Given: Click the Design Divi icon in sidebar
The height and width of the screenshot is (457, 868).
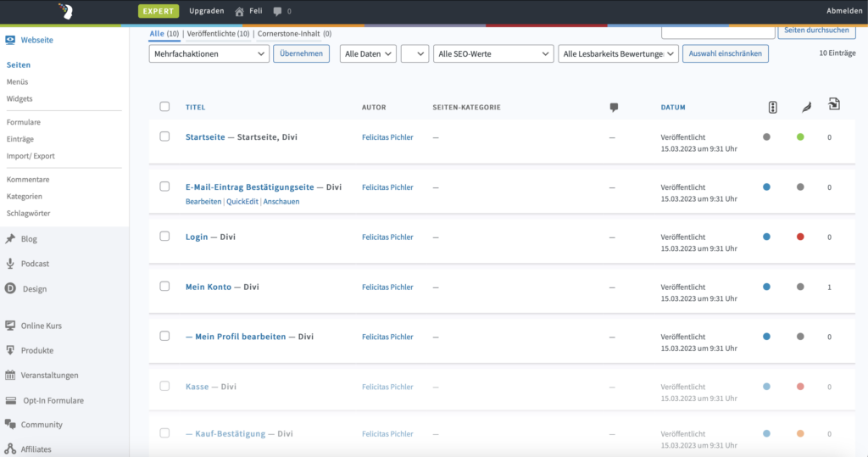Looking at the screenshot, I should pyautogui.click(x=10, y=288).
